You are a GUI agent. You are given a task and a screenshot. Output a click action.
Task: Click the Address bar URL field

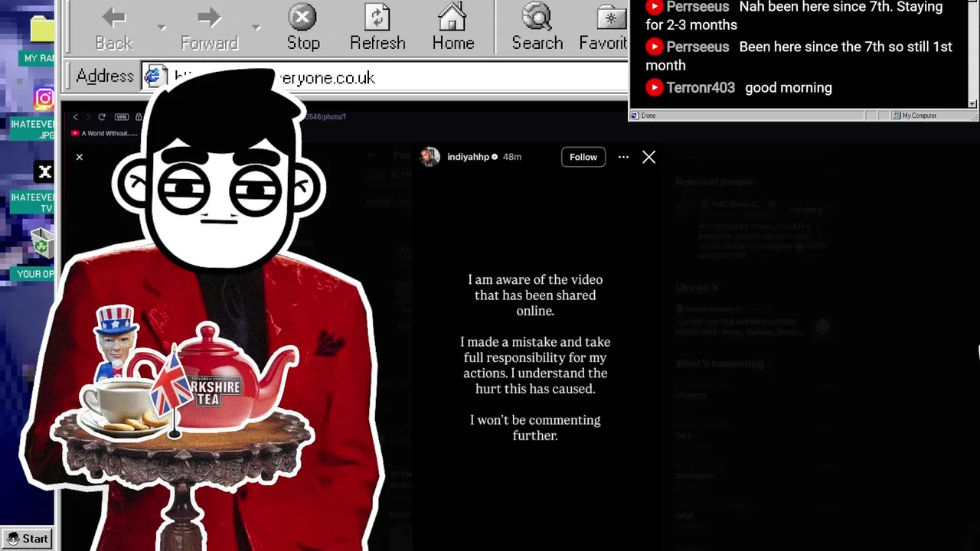[x=384, y=77]
